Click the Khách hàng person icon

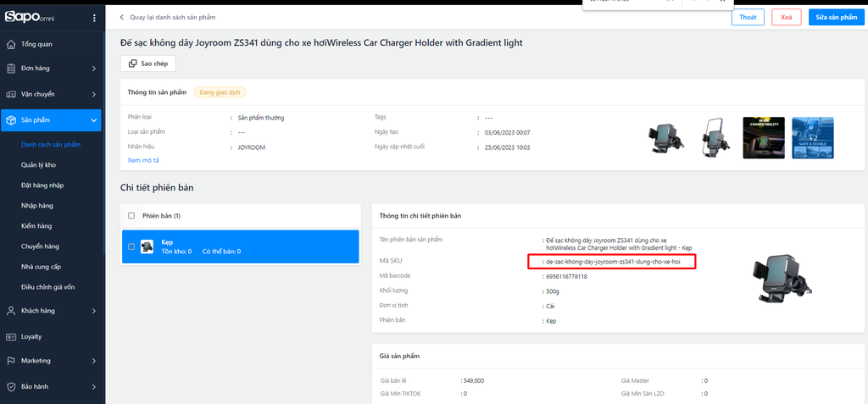(11, 311)
